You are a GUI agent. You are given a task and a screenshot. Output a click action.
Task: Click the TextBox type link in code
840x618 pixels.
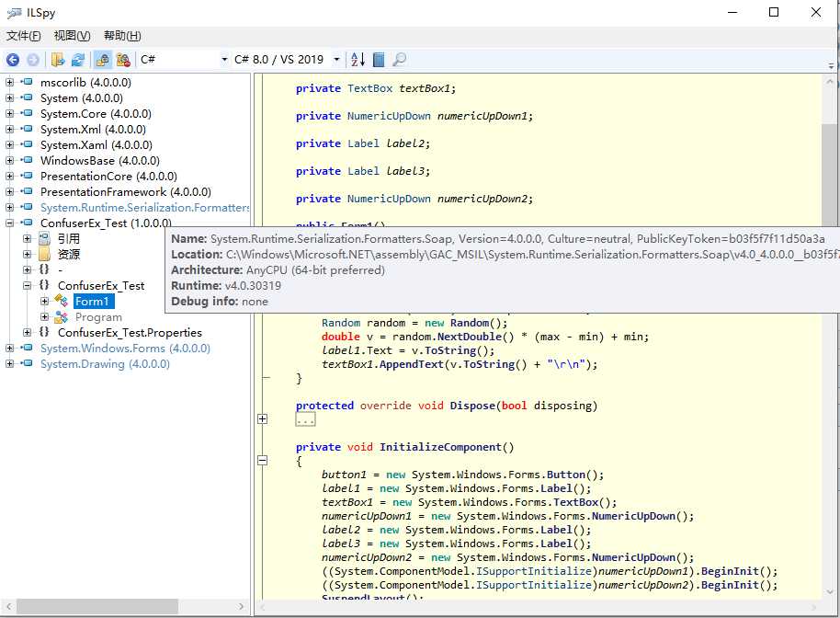[369, 88]
